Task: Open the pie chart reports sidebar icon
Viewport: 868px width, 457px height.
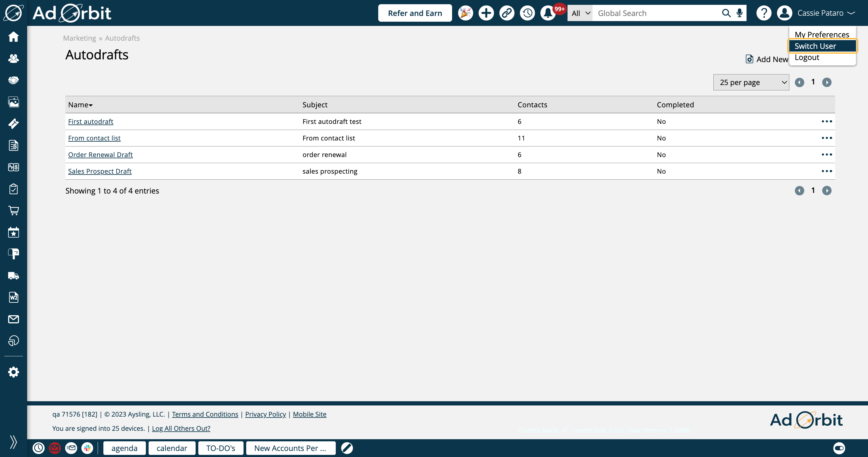Action: tap(14, 341)
